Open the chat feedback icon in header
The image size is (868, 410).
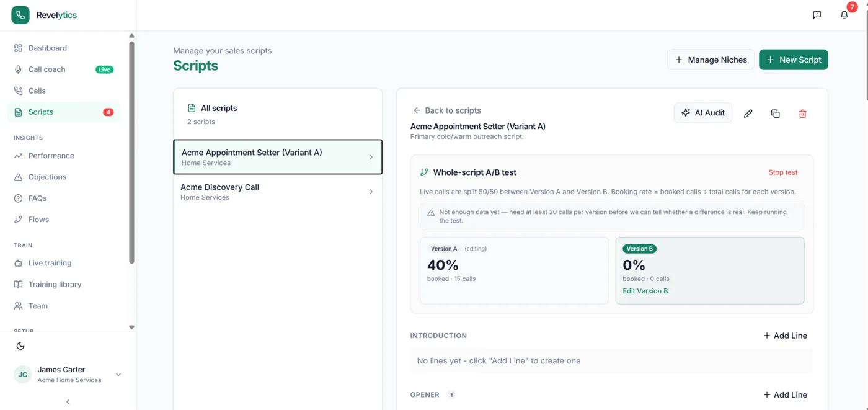(x=817, y=15)
